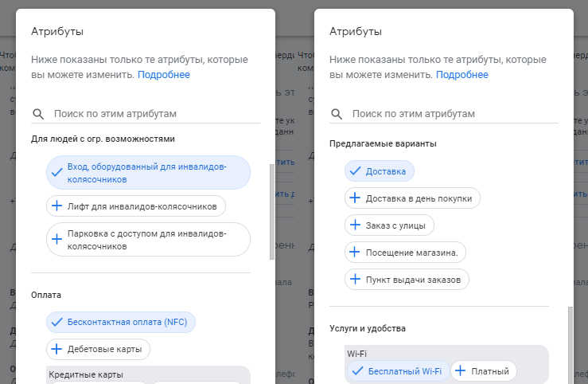The image size is (588, 384).
Task: Open 'Подробнее' link in the left panel
Action: point(164,75)
